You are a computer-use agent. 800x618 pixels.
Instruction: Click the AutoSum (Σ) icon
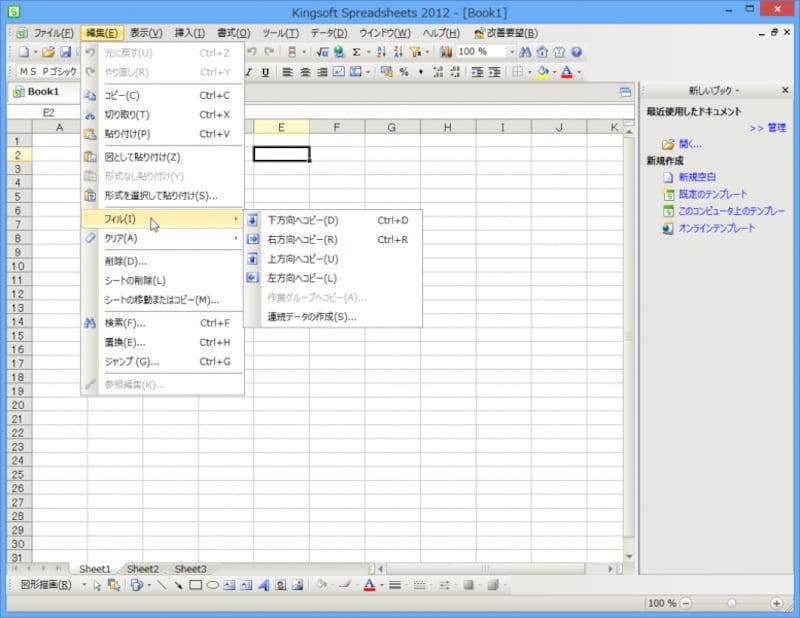click(356, 52)
